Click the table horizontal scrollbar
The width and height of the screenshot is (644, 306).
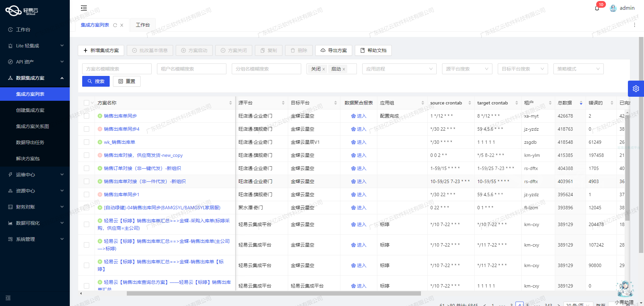tap(274, 293)
